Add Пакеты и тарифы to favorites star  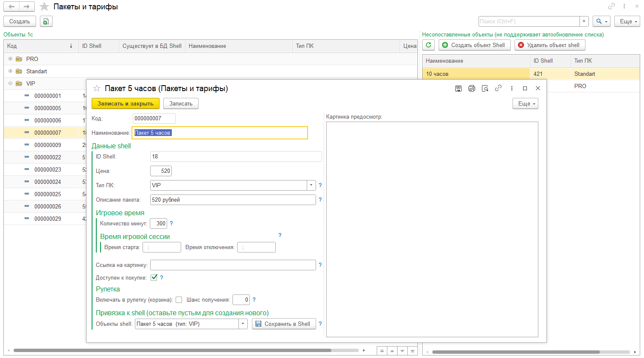(44, 6)
